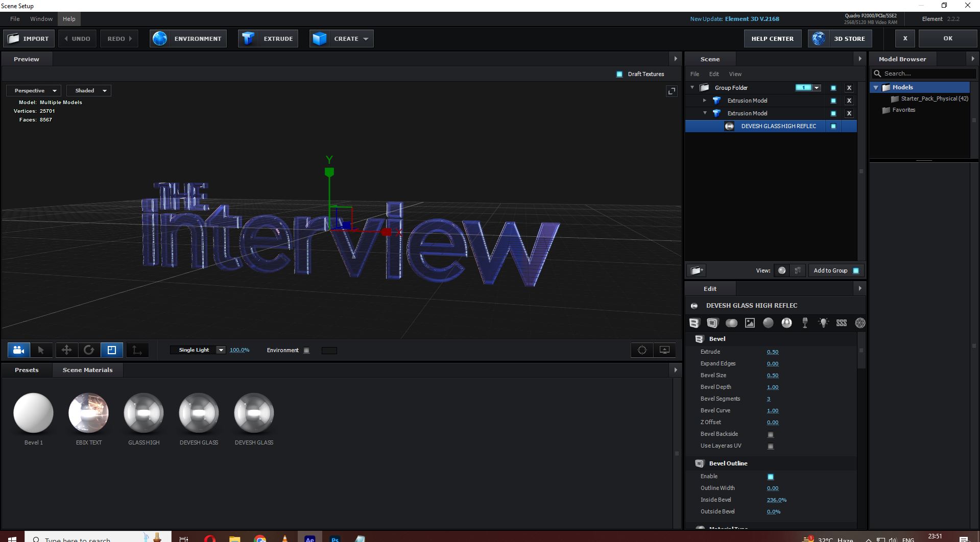Viewport: 980px width, 542px height.
Task: Check the Use Layer as UV option
Action: point(771,447)
